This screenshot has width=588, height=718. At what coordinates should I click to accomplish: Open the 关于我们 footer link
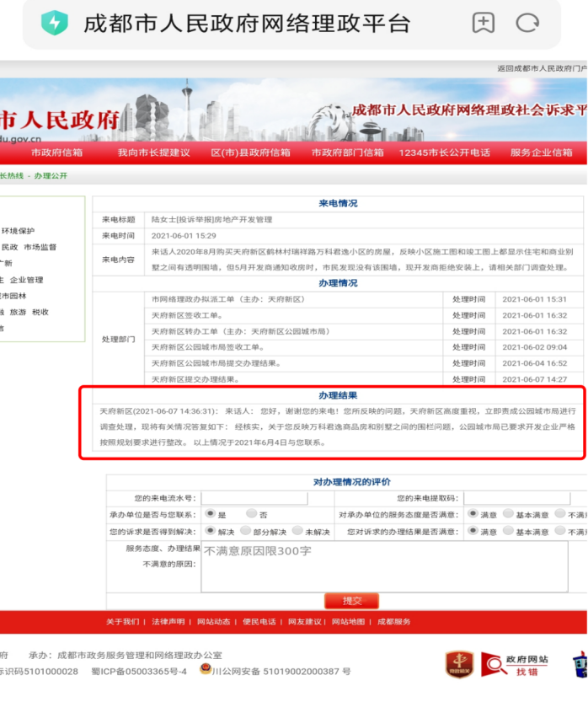(123, 621)
